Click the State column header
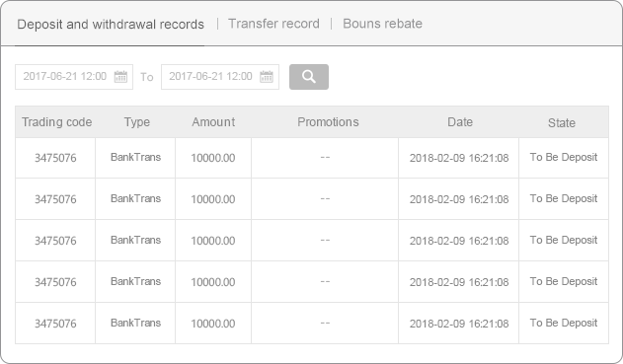This screenshot has height=364, width=623. (x=562, y=122)
